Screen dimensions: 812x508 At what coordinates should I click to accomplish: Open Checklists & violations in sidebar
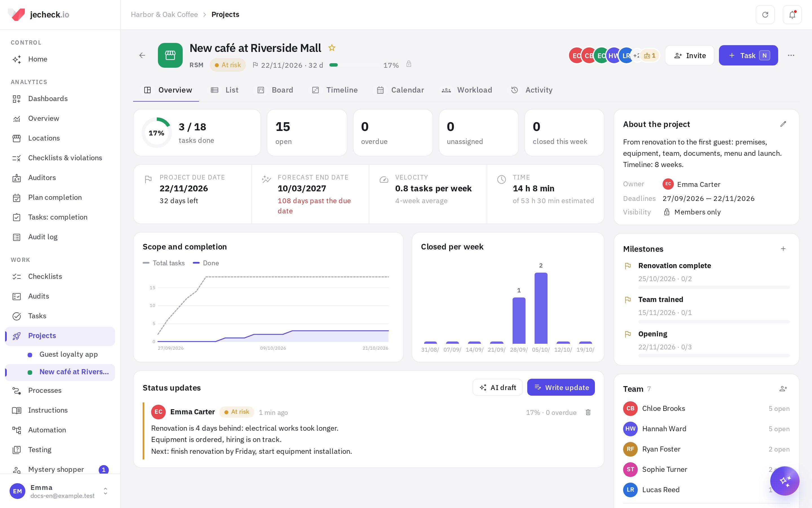coord(60,158)
